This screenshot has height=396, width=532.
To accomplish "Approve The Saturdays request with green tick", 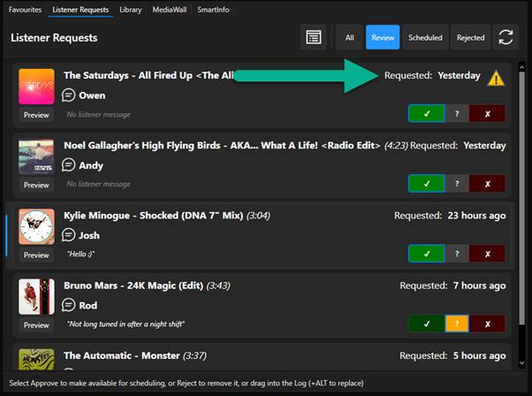I will coord(427,114).
